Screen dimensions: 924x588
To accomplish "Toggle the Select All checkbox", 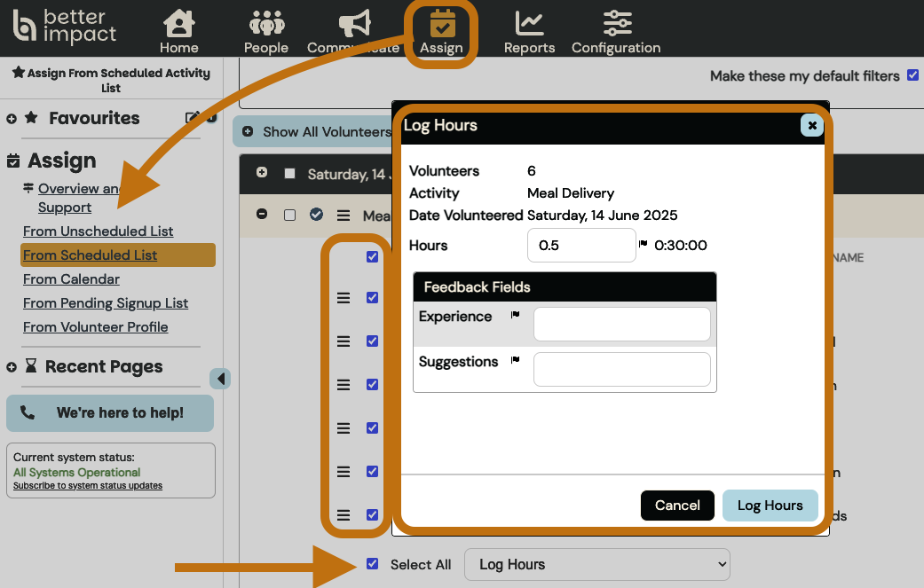I will [372, 564].
